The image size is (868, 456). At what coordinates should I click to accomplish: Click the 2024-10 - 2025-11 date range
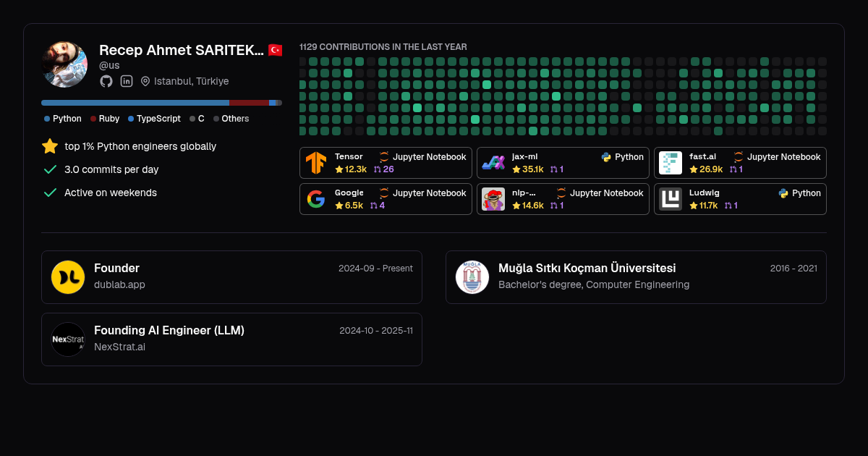click(x=376, y=331)
